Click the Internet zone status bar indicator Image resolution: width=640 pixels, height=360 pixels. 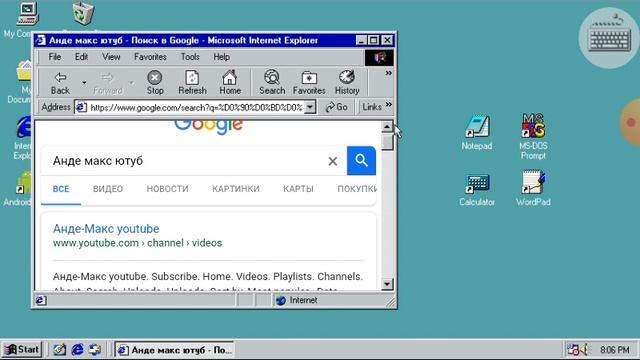(297, 300)
